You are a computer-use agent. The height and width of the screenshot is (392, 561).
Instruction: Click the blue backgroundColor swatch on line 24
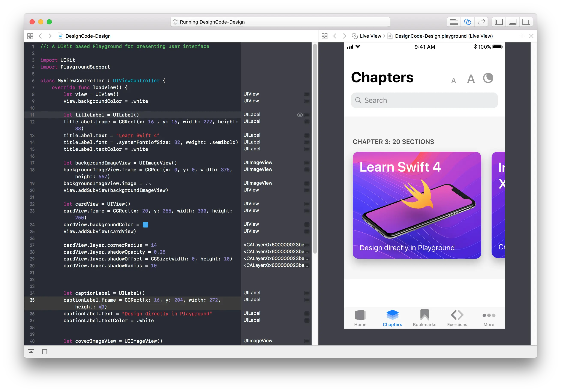[x=145, y=225]
